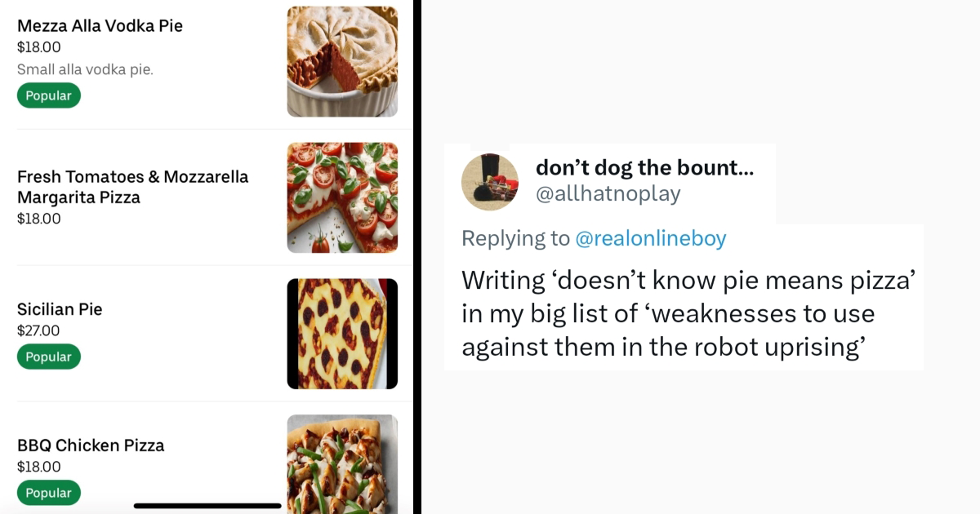The width and height of the screenshot is (980, 514).
Task: Select the Popular badge on Sicilian Pie
Action: (x=48, y=357)
